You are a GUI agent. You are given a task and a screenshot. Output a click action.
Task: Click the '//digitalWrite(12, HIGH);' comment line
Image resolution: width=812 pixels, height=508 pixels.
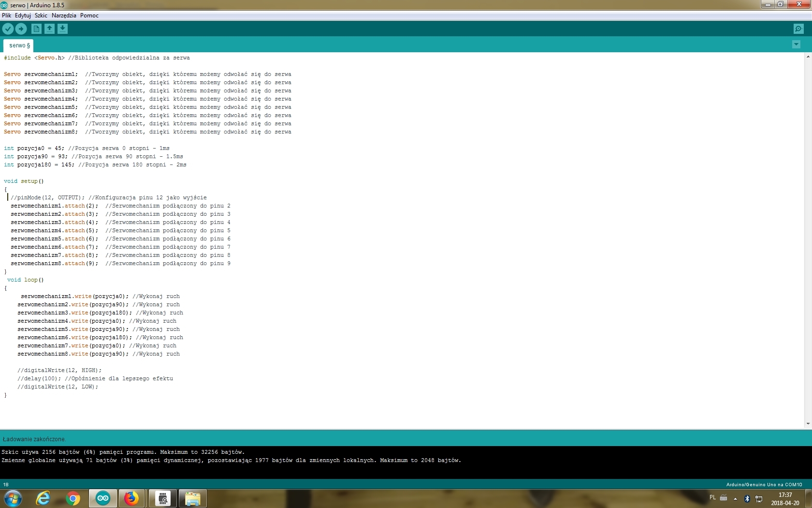coord(59,371)
